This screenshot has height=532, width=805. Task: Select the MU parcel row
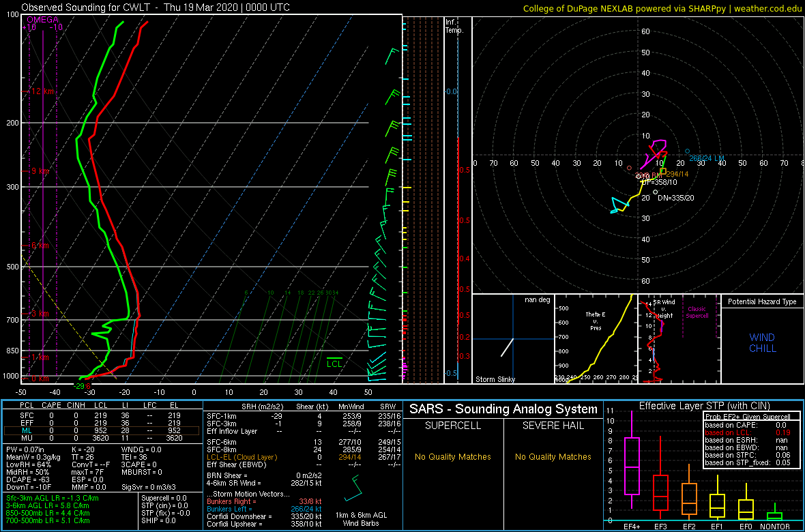[101, 438]
